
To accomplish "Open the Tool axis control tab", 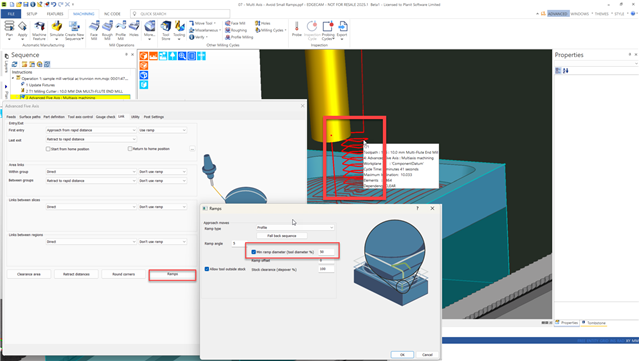I will point(80,117).
